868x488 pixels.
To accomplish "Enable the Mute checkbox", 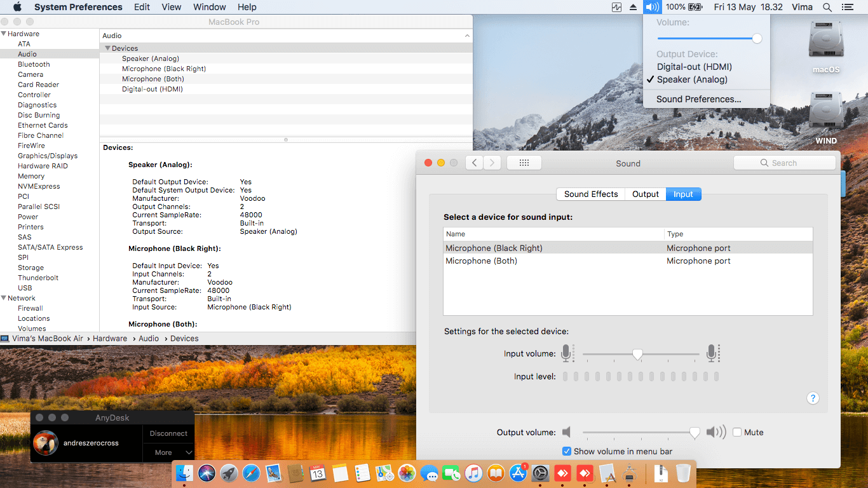I will coord(737,432).
